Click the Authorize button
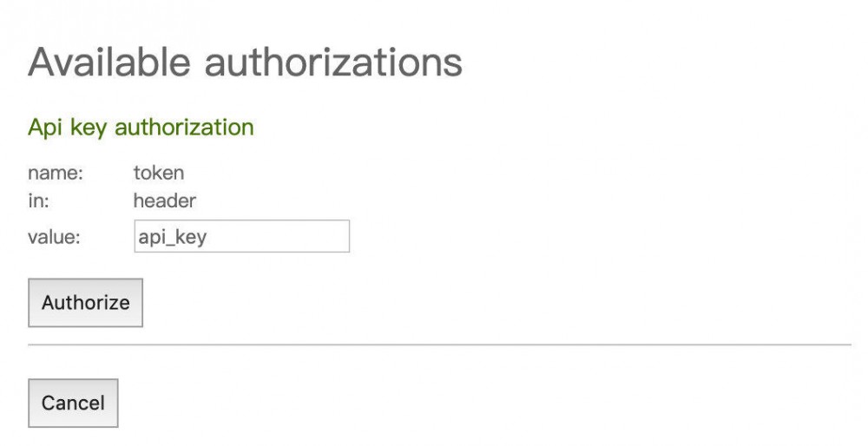Screen dimensions: 868x446 point(85,303)
